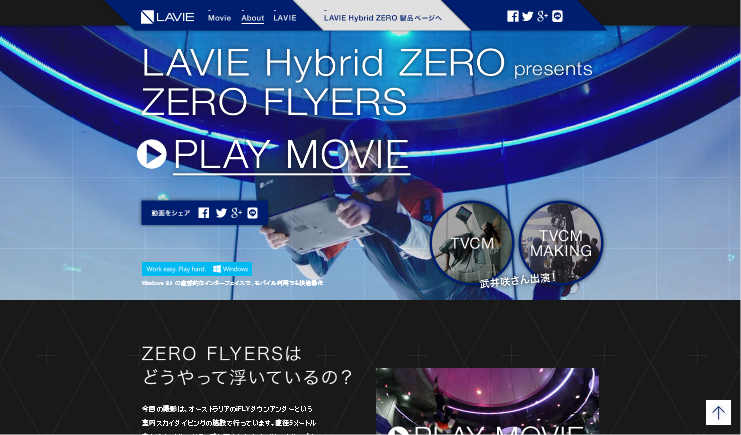Image resolution: width=741 pixels, height=435 pixels.
Task: Go to LAVIE Hybrid ZERO product page tab
Action: tap(383, 18)
